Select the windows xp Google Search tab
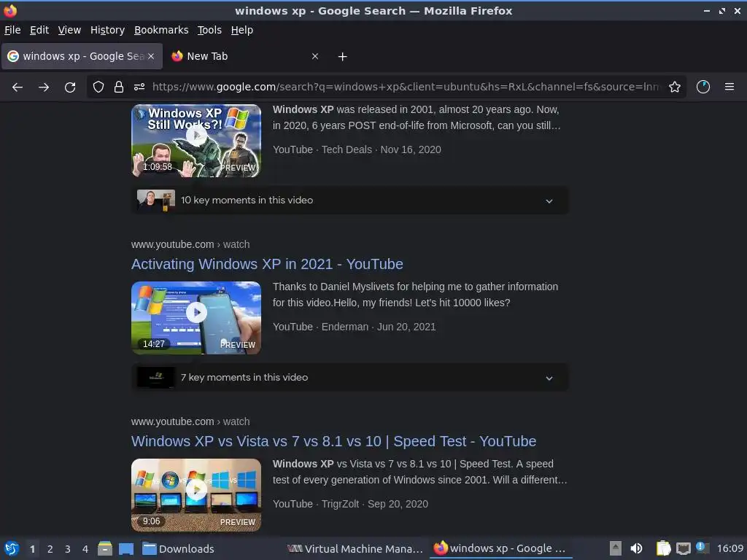Screen dimensions: 747x560 click(82, 56)
